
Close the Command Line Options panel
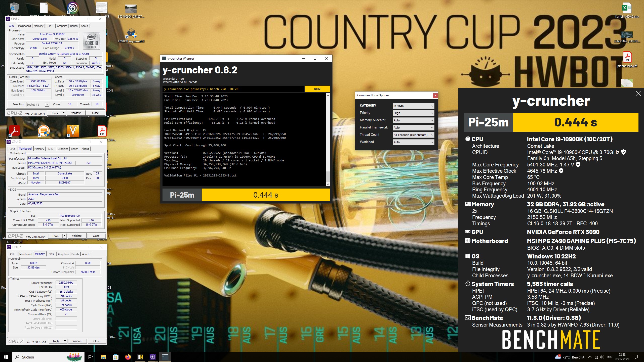tap(435, 95)
